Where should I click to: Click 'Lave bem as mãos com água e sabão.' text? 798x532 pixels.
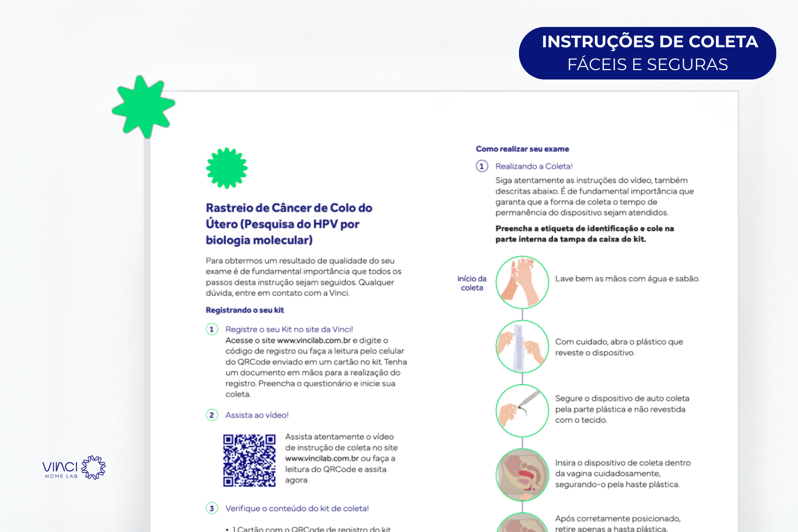(x=628, y=278)
